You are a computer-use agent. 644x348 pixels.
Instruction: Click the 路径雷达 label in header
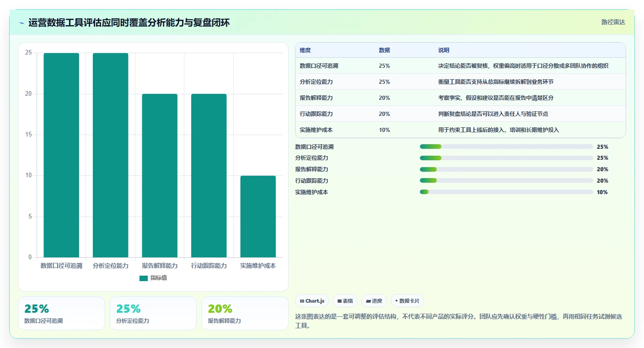pos(613,22)
